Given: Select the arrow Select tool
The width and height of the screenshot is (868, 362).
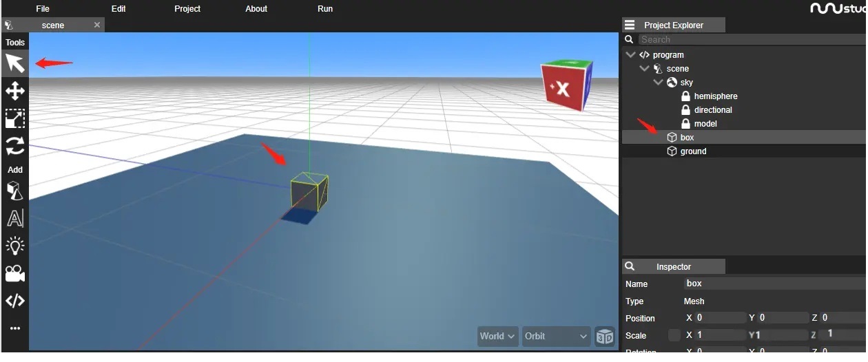Looking at the screenshot, I should 15,63.
